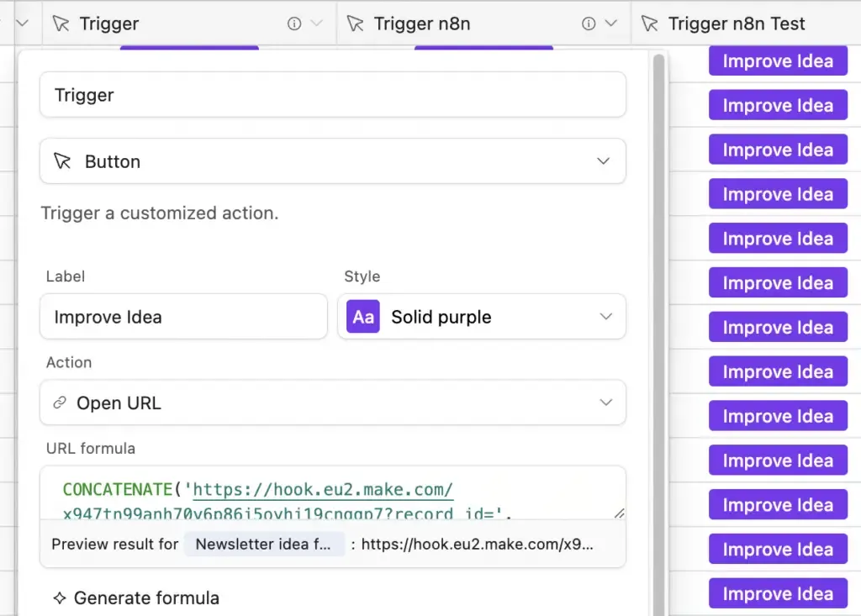
Task: Click the purple Aa style swatch
Action: [x=363, y=317]
